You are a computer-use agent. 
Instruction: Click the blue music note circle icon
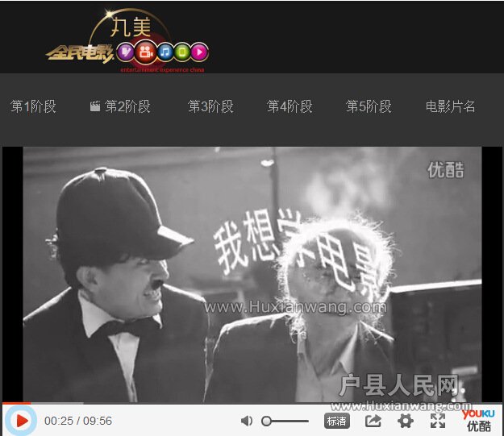click(x=165, y=52)
